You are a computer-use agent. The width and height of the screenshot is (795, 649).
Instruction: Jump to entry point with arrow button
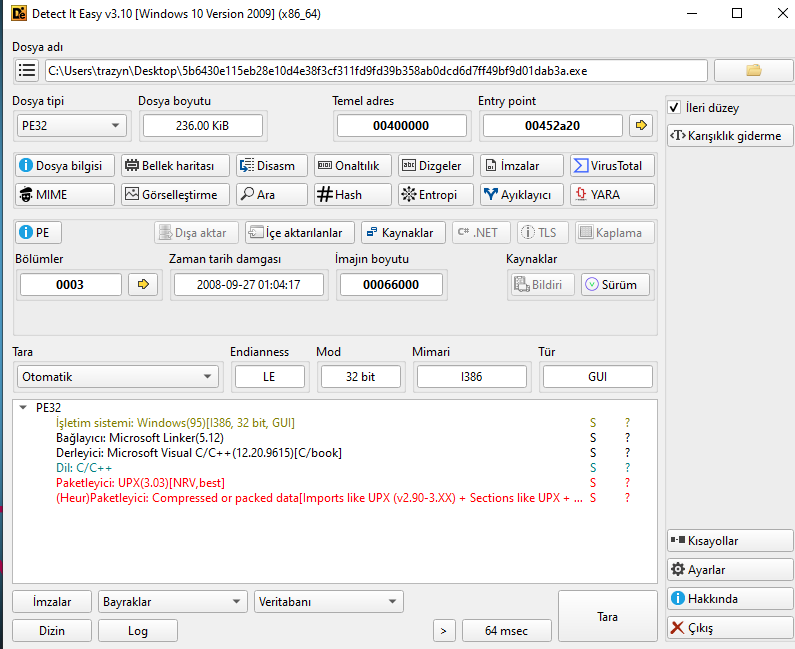(640, 126)
